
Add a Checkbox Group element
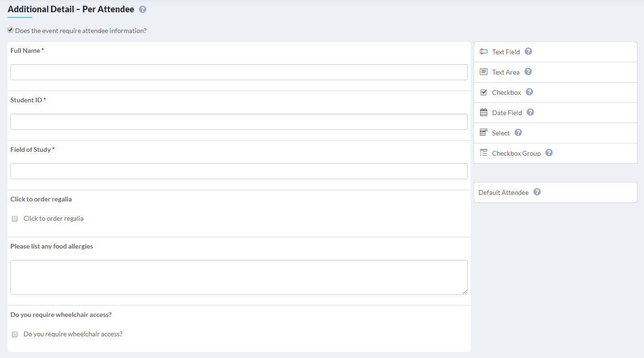555,153
